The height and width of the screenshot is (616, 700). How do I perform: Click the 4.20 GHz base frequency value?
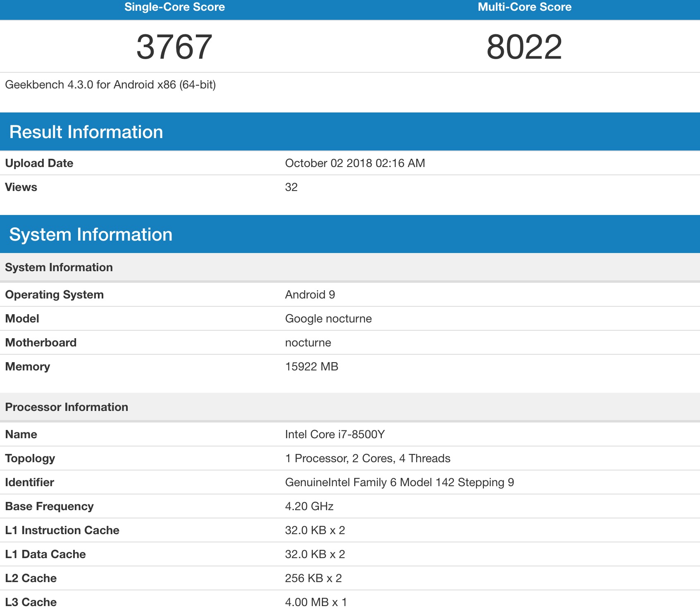coord(309,506)
